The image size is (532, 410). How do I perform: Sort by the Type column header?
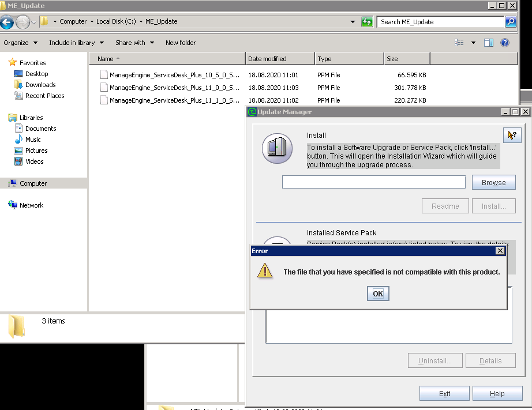350,59
